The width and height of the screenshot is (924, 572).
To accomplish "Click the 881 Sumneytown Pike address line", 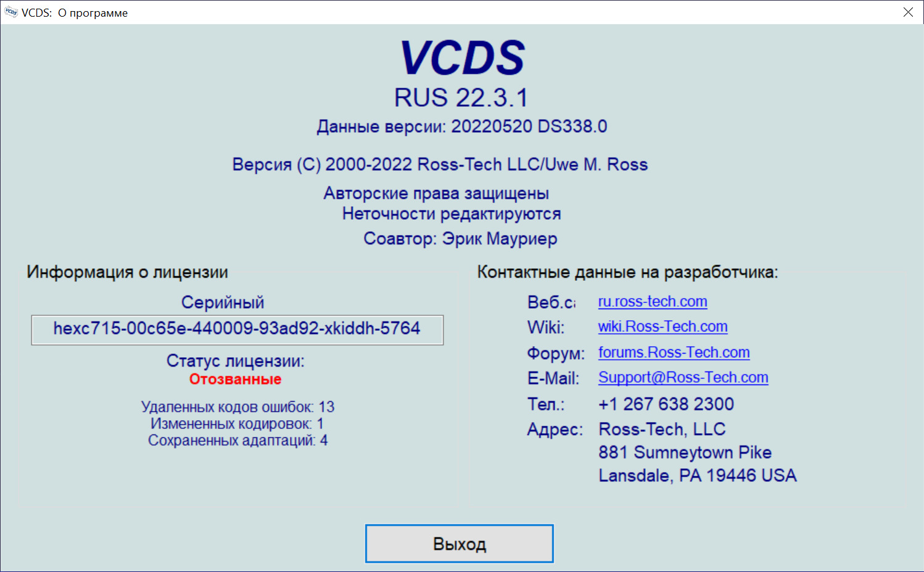I will point(685,452).
